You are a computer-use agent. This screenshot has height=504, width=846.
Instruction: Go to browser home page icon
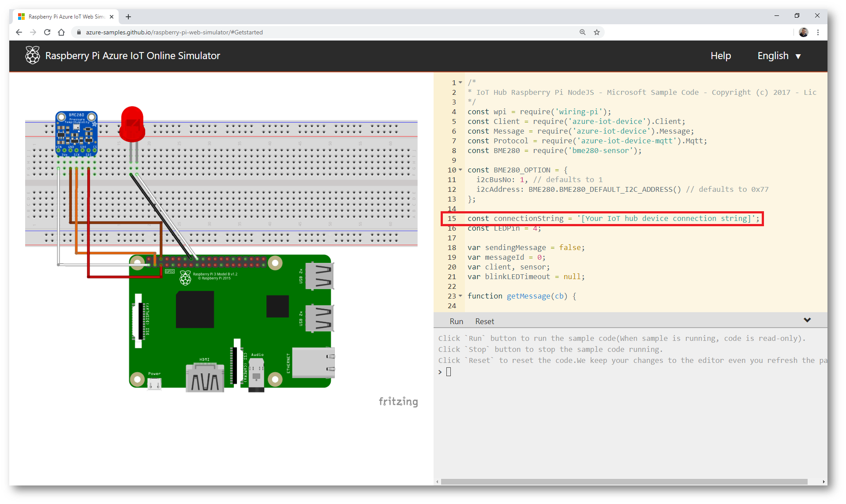[x=61, y=32]
